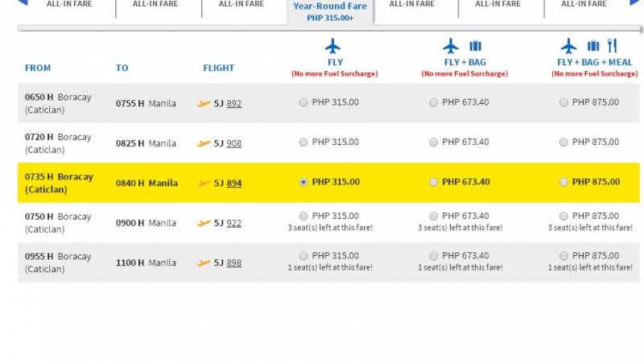Pick PHP 315.00 fare for 0955 H flight
This screenshot has height=364, width=644.
click(x=303, y=256)
